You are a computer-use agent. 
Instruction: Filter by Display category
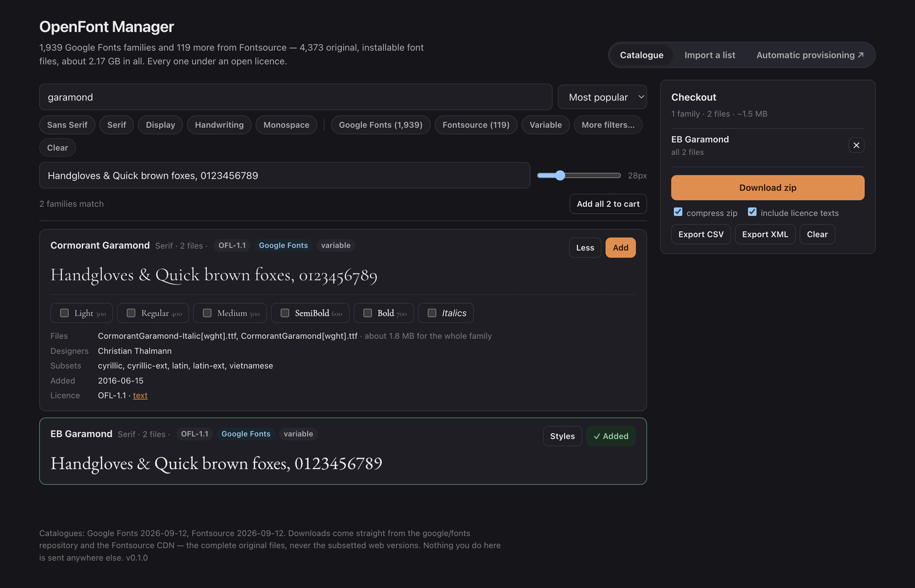(160, 125)
